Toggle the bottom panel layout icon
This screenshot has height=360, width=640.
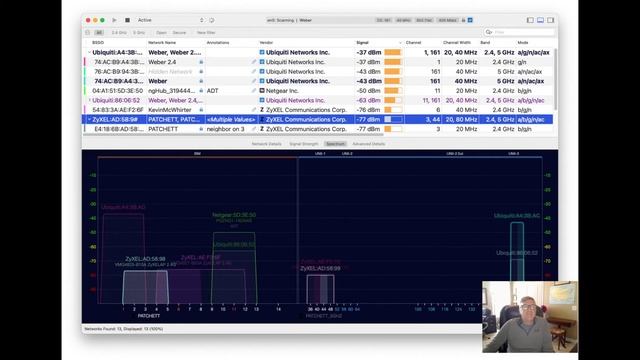[540, 20]
